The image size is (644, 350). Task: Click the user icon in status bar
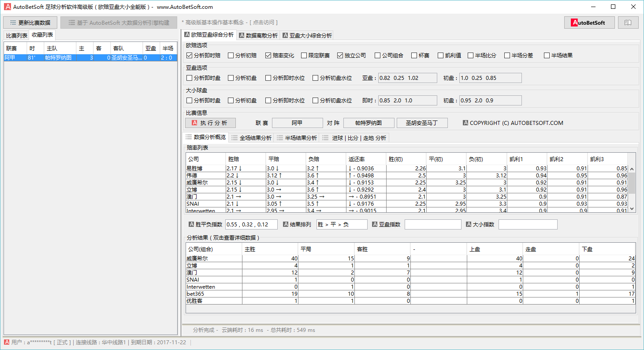7,342
